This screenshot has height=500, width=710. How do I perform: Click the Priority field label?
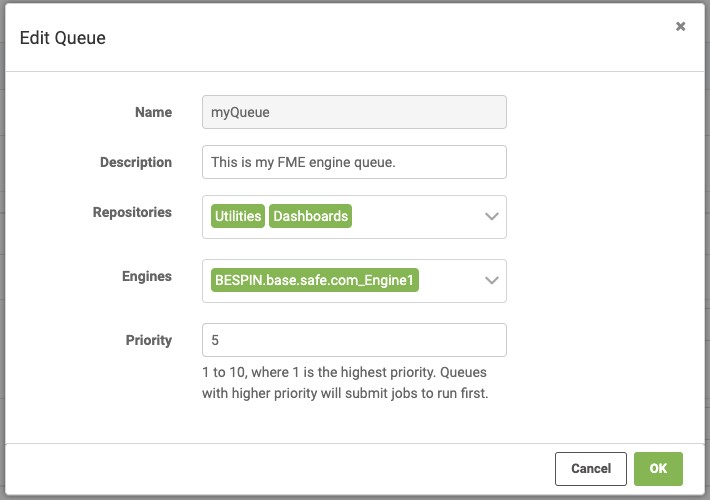pos(149,340)
